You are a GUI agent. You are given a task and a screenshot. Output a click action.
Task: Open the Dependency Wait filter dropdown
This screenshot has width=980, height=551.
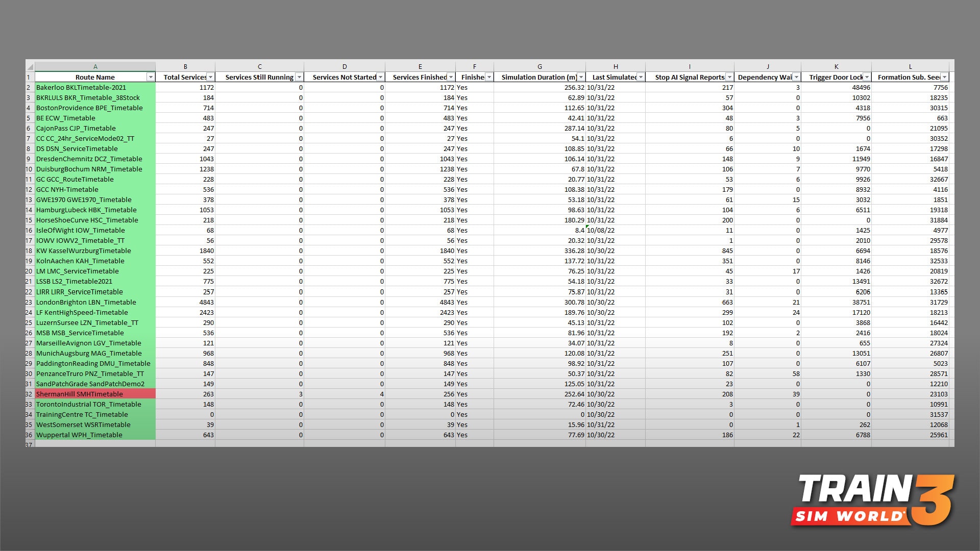pos(796,77)
